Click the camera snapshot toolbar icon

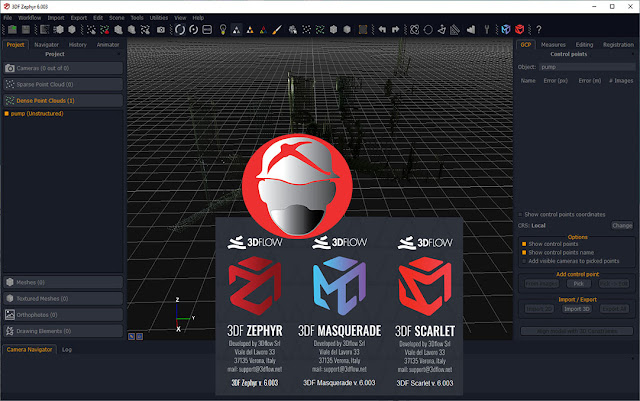point(161,30)
